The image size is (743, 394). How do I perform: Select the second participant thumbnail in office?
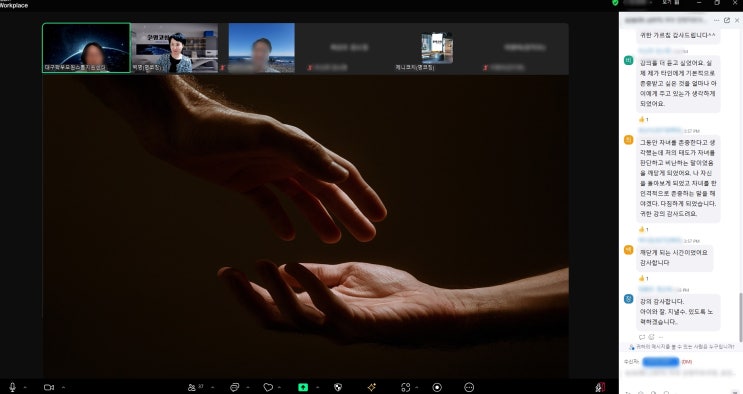coord(174,48)
